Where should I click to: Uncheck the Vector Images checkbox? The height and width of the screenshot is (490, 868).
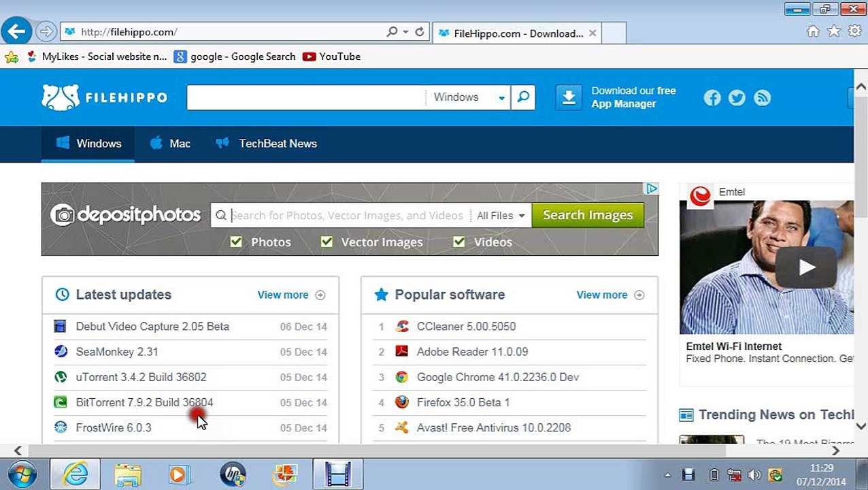click(x=327, y=242)
